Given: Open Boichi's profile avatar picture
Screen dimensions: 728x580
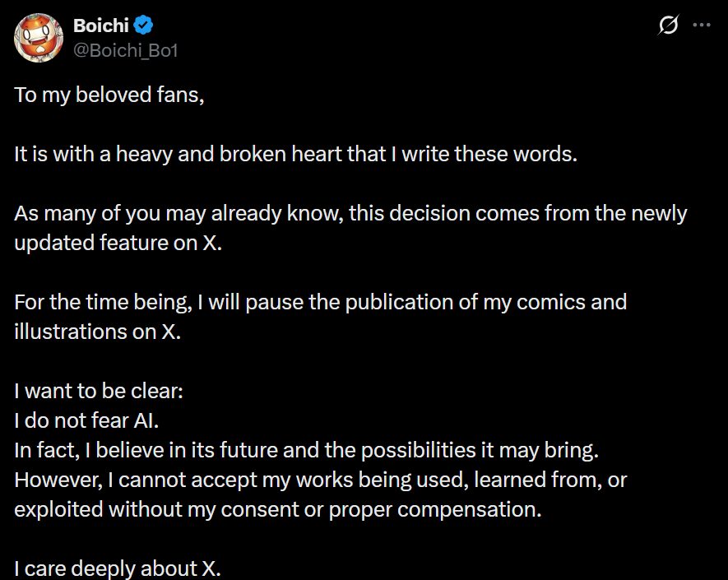Looking at the screenshot, I should [38, 38].
